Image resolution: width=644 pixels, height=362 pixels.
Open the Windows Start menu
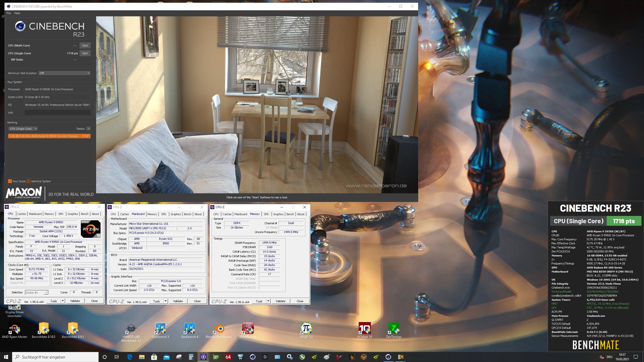coord(6,357)
